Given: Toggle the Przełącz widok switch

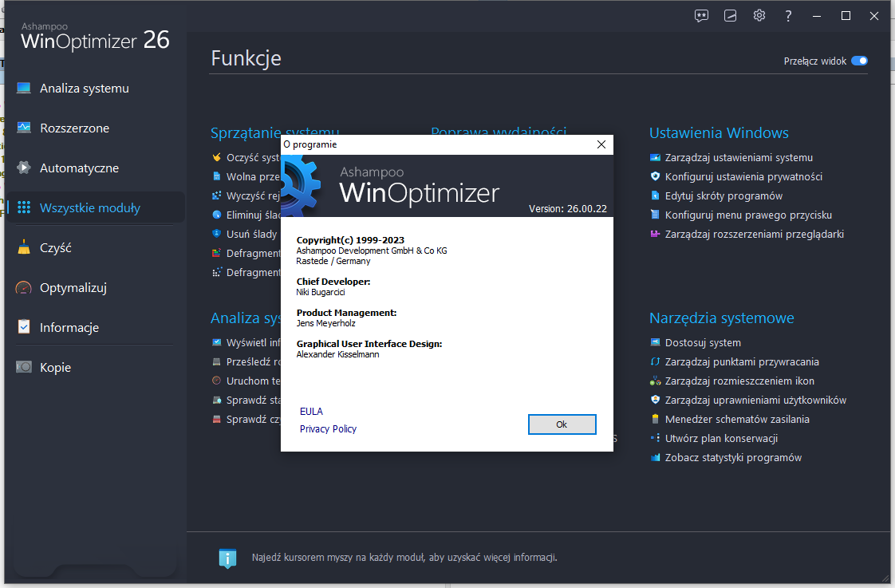Looking at the screenshot, I should pos(859,61).
